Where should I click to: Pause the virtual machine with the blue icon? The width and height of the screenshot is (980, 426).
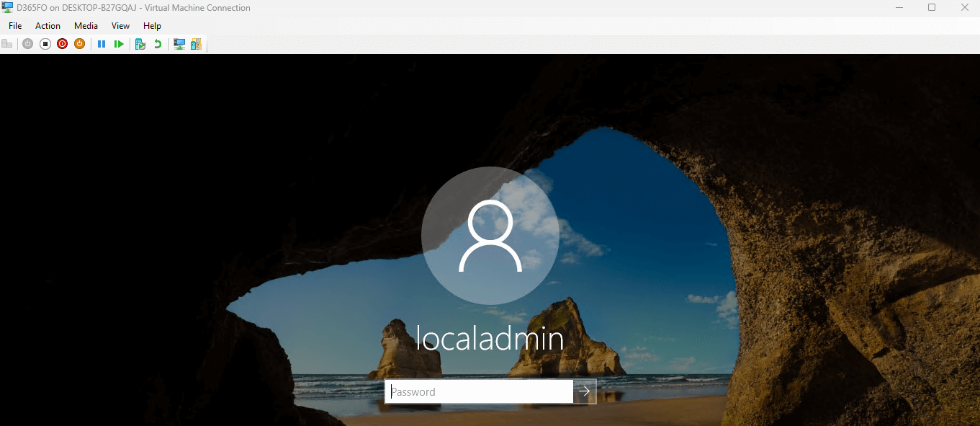pyautogui.click(x=102, y=44)
